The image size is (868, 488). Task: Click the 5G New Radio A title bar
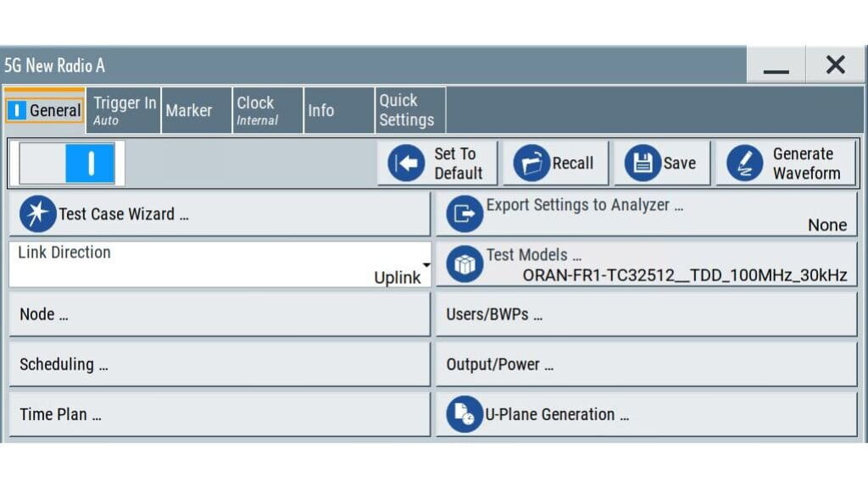(339, 64)
